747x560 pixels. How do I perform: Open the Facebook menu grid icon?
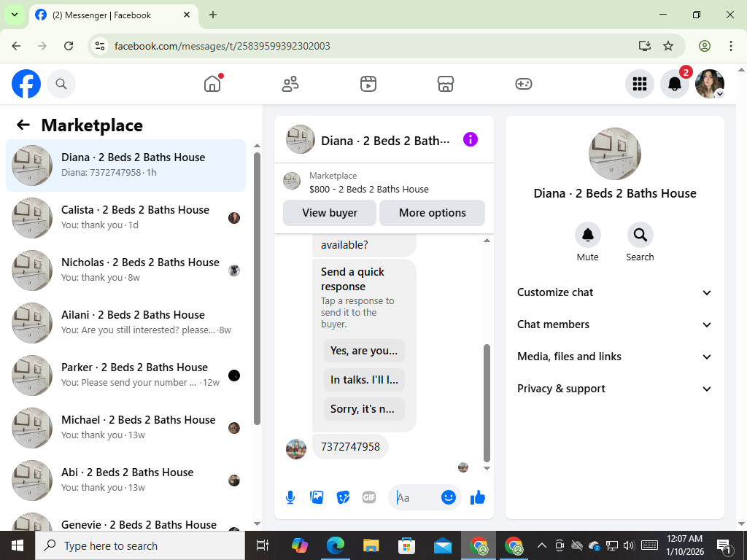(x=639, y=84)
